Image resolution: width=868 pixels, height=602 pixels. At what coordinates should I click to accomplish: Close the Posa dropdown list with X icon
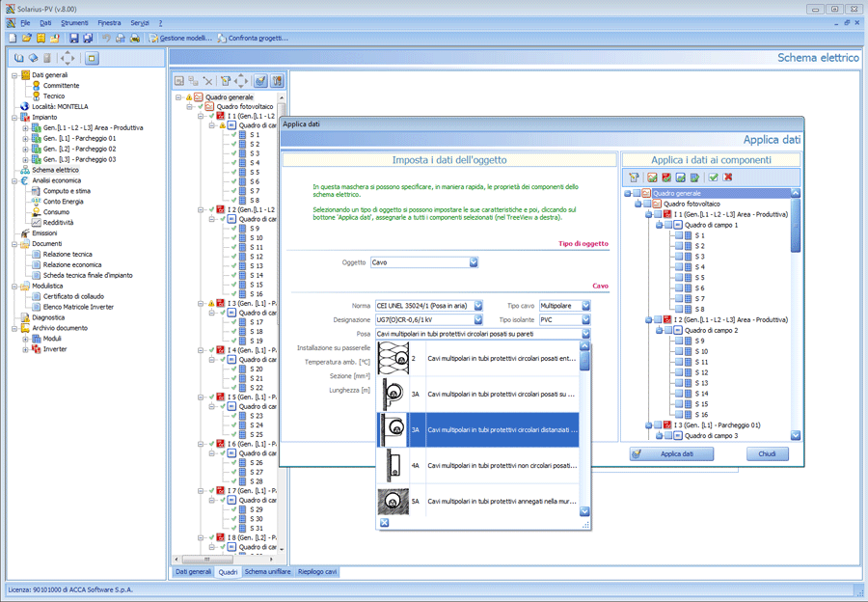[384, 523]
